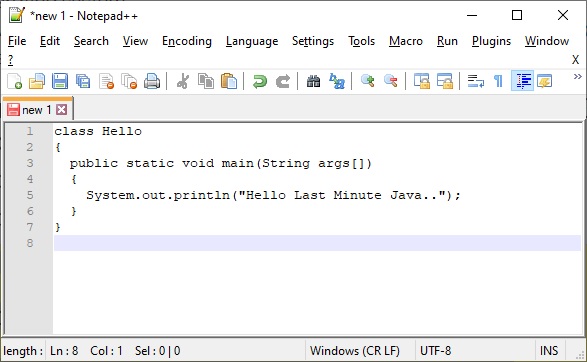Click the UTF-8 encoding status field

click(435, 351)
